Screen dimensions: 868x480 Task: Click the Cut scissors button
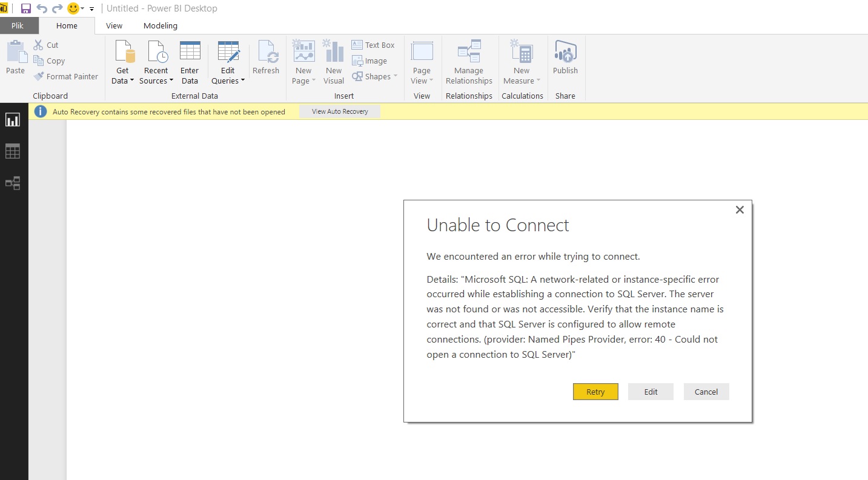[x=46, y=45]
